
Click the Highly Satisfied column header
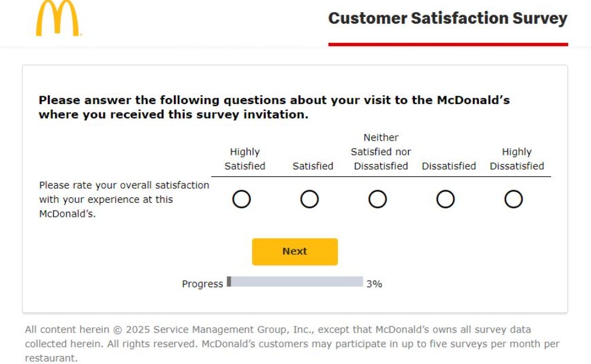[244, 159]
